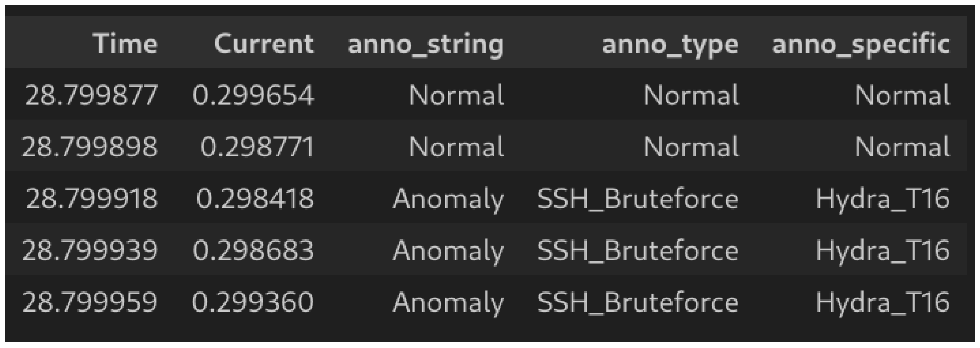
Task: Click the Current value 0.299654
Action: [x=253, y=95]
